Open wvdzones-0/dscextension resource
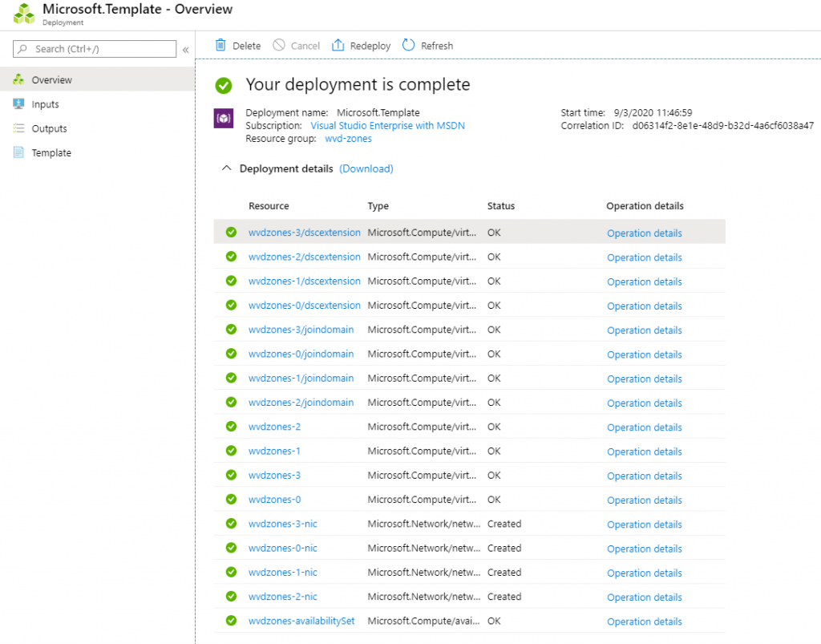Viewport: 821px width, 644px height. point(304,306)
